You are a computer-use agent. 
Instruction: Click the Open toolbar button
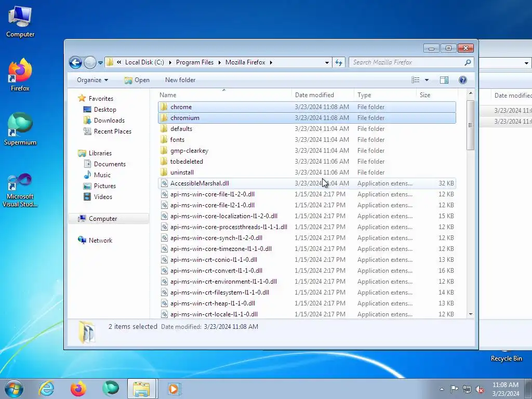coord(137,80)
